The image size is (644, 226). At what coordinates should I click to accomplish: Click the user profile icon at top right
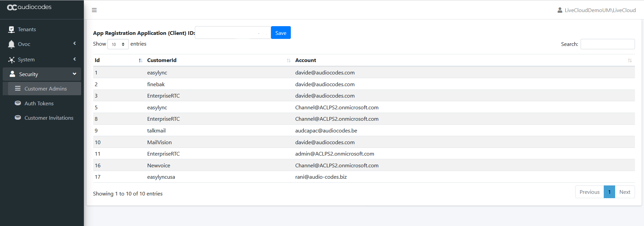[560, 10]
